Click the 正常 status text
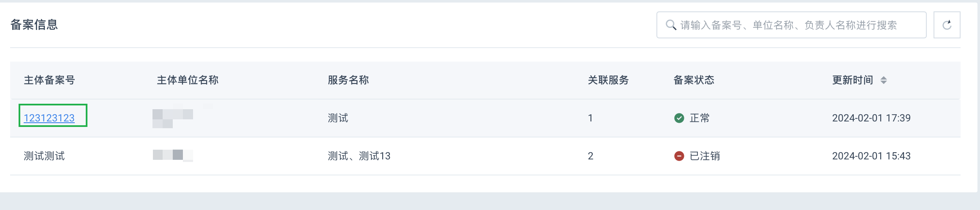 coord(700,118)
